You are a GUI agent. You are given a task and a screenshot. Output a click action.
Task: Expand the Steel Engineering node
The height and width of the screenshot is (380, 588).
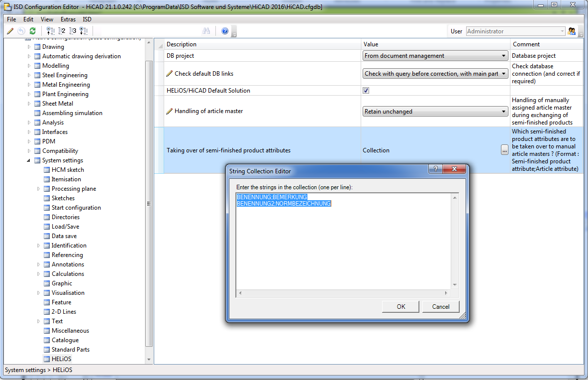(29, 75)
